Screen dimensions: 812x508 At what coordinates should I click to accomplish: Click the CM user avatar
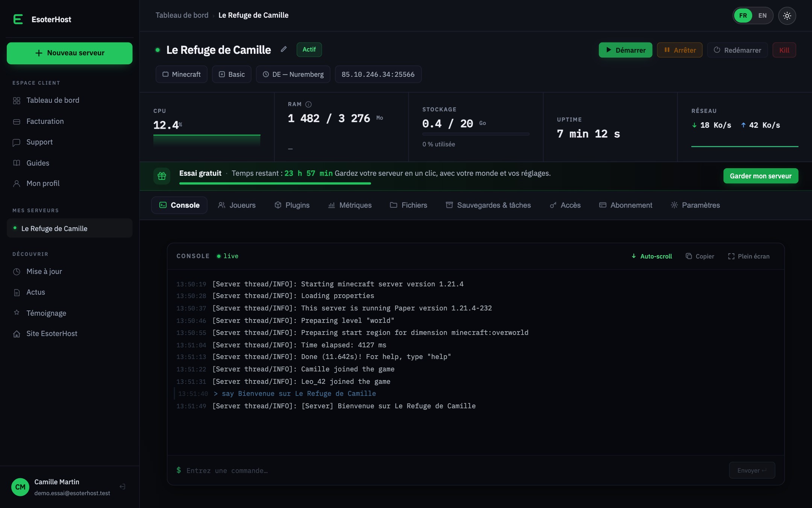pos(20,487)
